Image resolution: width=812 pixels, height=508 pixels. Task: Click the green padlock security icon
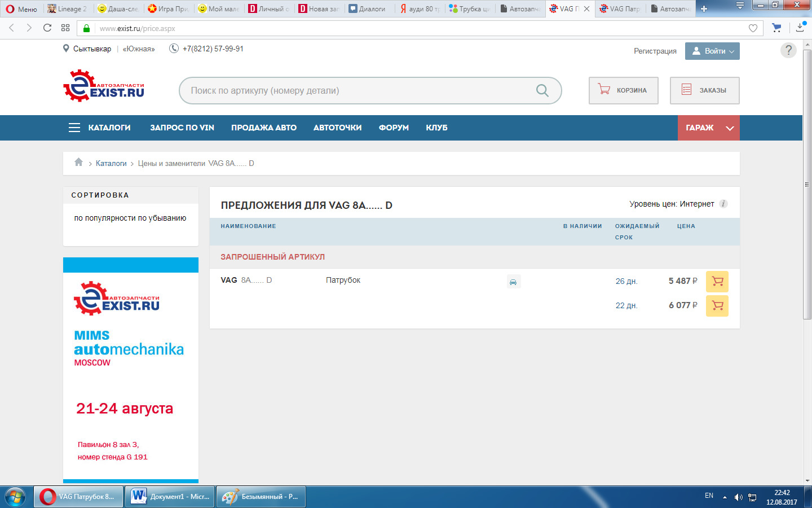click(x=86, y=28)
